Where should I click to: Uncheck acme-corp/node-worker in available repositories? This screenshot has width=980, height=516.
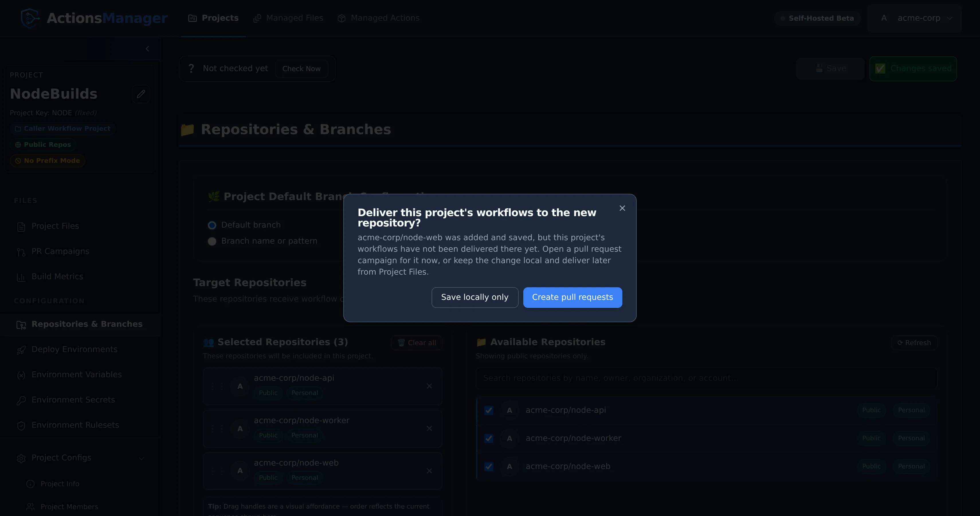click(489, 438)
